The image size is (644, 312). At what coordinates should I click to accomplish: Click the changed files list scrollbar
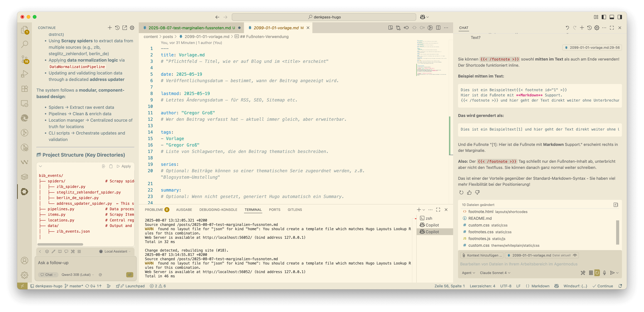tap(617, 232)
